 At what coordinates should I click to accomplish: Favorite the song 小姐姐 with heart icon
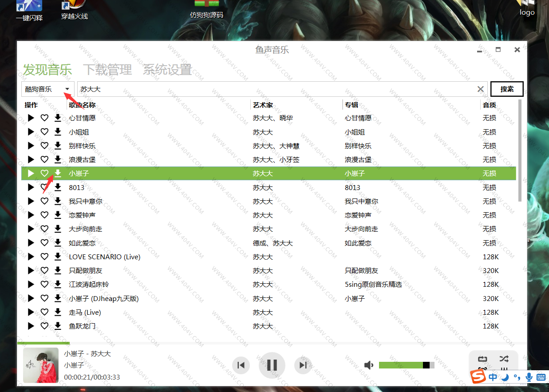[44, 132]
